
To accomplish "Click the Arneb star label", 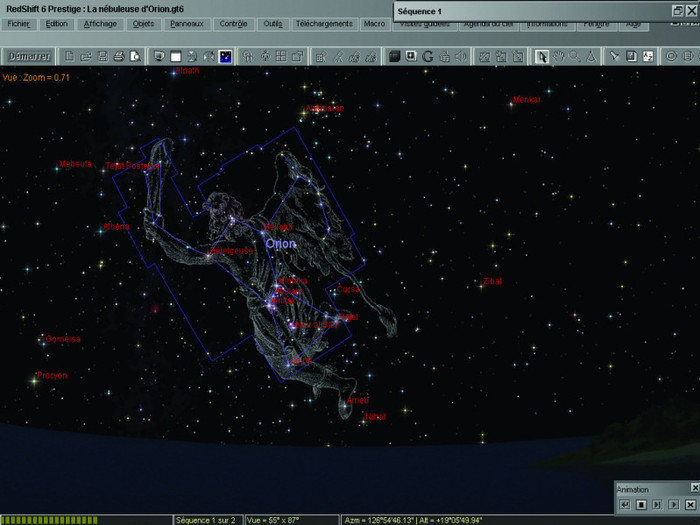I will [358, 400].
